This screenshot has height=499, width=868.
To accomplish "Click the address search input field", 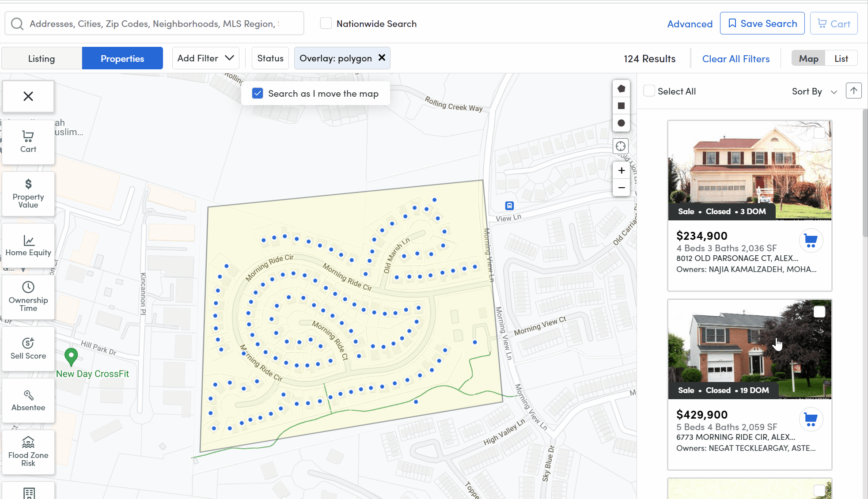I will click(x=154, y=23).
